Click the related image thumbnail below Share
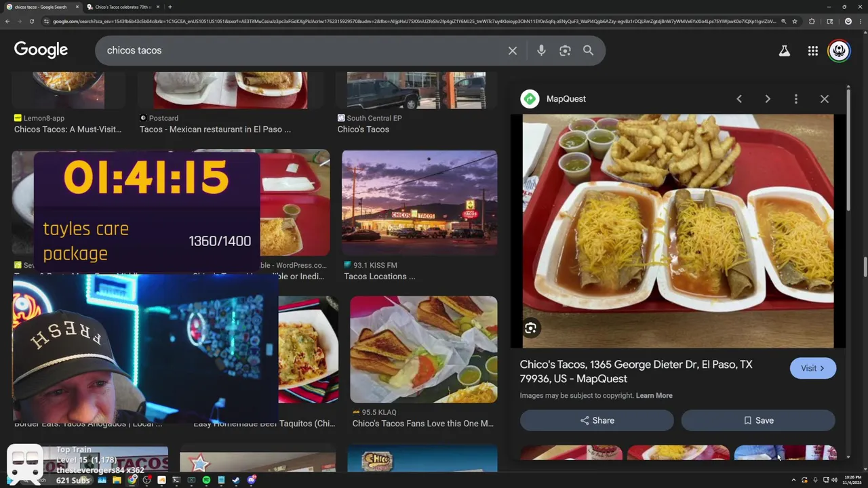The width and height of the screenshot is (868, 488). click(x=571, y=453)
